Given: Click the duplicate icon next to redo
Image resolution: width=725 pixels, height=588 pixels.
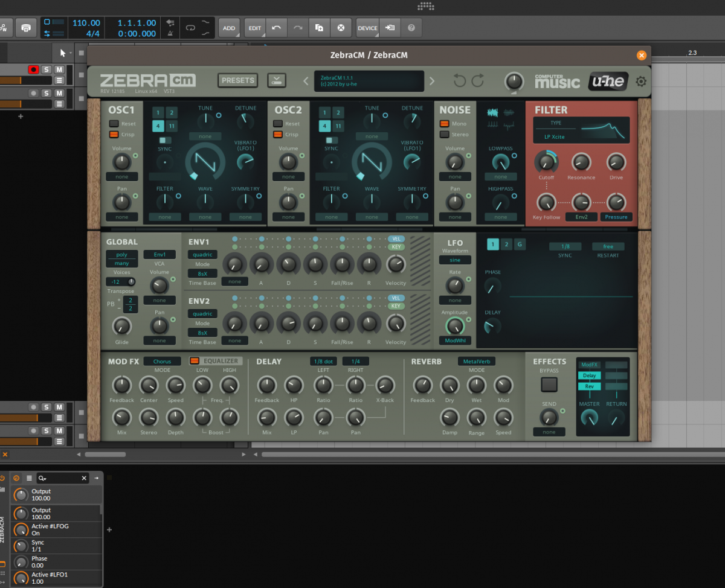Looking at the screenshot, I should (x=319, y=28).
